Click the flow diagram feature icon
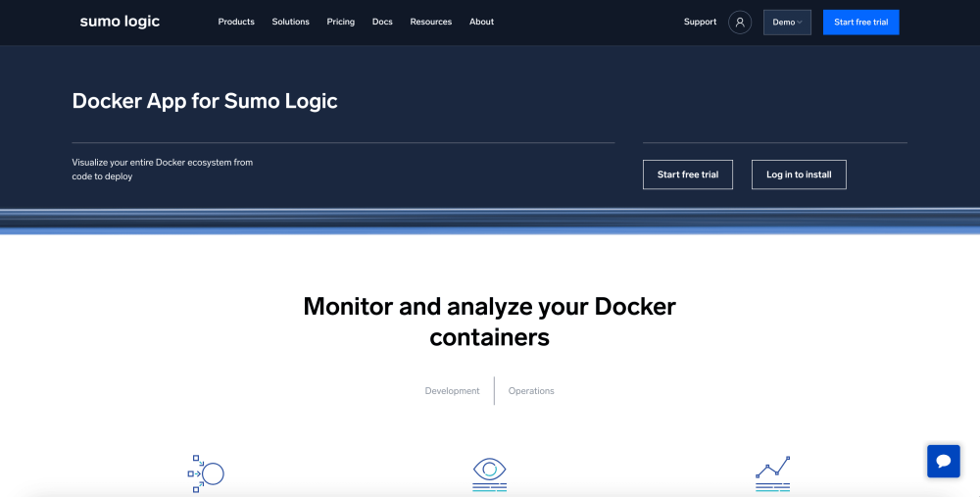980x497 pixels. coord(206,473)
